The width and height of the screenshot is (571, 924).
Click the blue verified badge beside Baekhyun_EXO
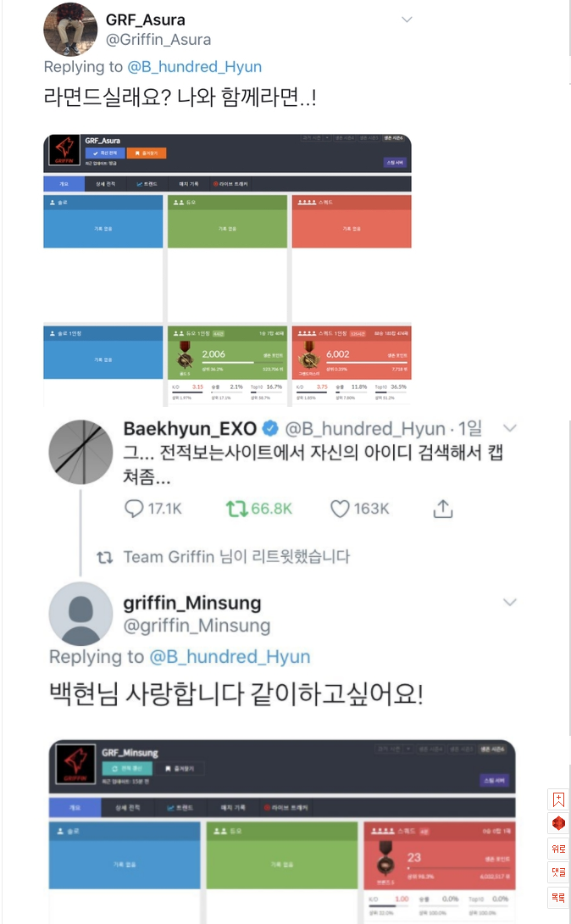point(270,428)
